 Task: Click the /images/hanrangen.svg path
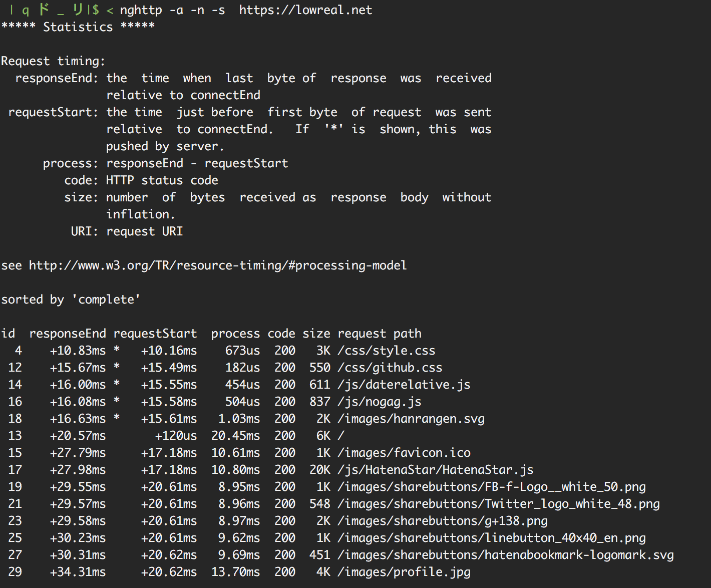coord(411,419)
